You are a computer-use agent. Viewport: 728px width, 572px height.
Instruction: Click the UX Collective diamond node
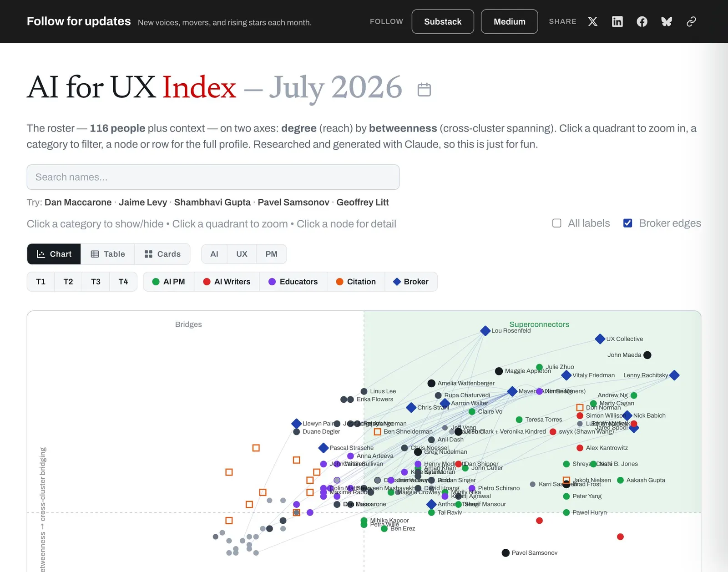[600, 339]
